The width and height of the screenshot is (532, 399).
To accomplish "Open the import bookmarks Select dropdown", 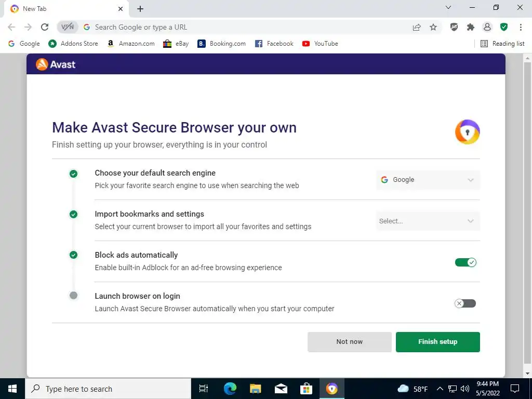I will 428,221.
